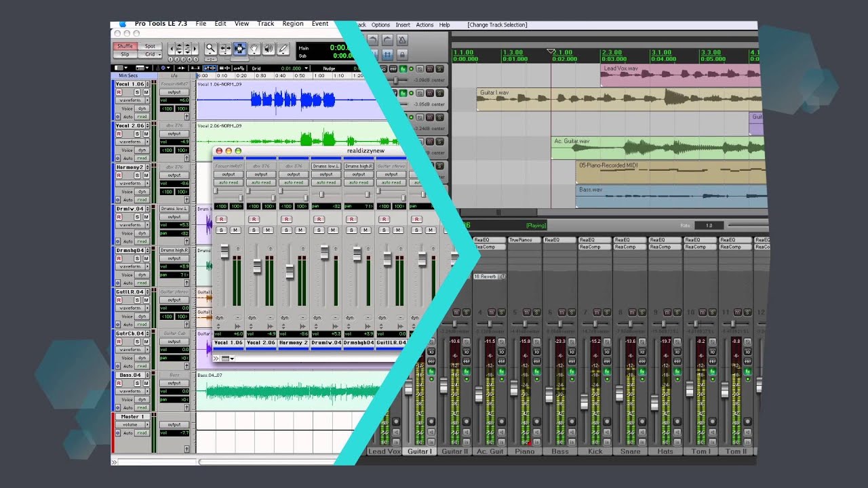Select the Grabber hand tool

tap(254, 49)
